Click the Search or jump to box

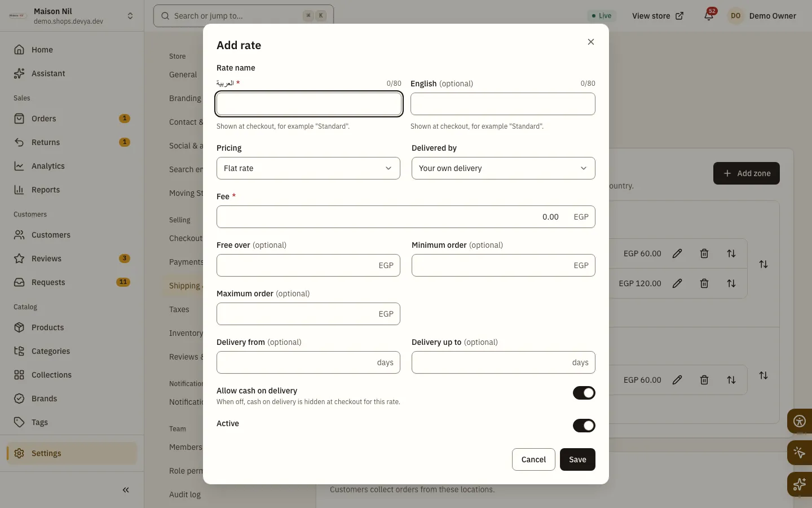[244, 16]
